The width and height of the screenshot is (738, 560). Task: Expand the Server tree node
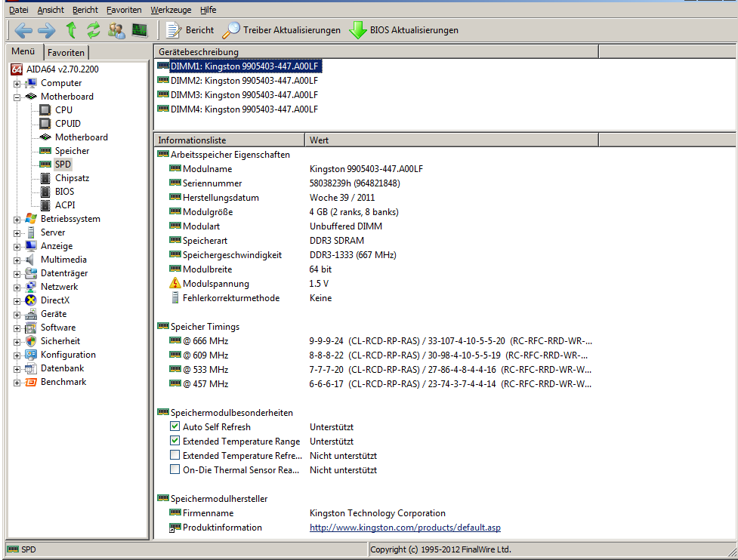pyautogui.click(x=17, y=233)
